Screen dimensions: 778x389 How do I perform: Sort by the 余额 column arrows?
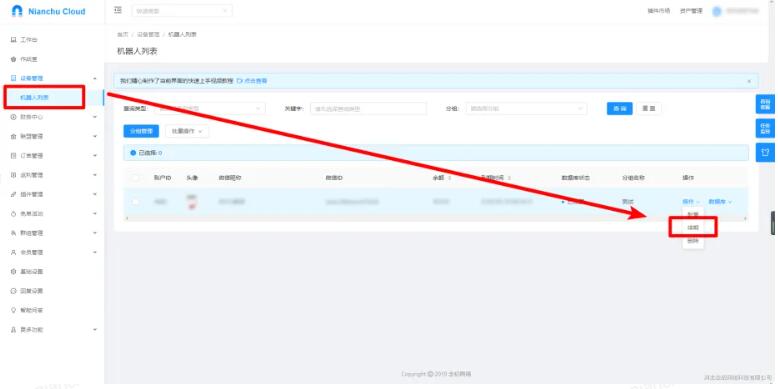point(450,178)
